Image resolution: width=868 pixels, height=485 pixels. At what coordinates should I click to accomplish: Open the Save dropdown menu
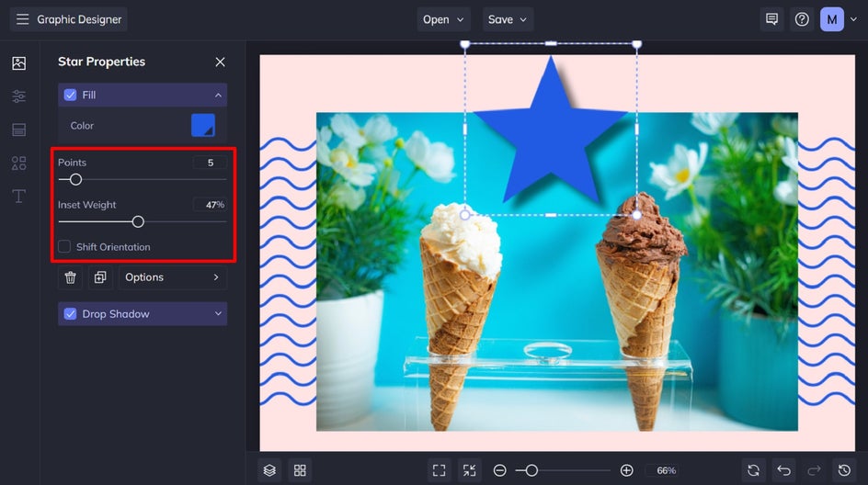coord(508,19)
